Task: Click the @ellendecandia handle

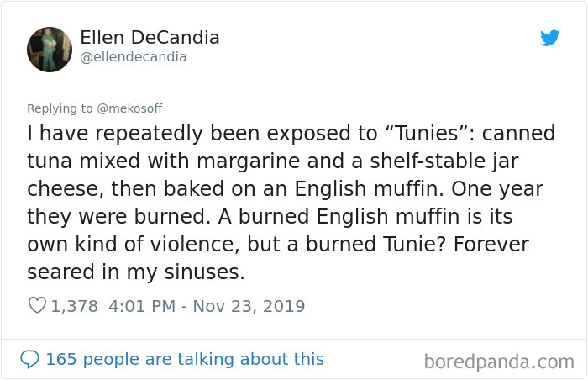Action: coord(133,57)
